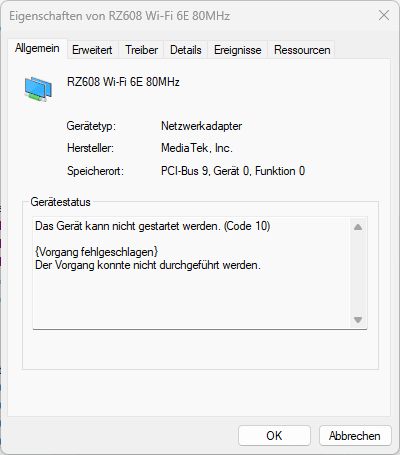
Task: Click the scroll up arrow in Gerätestatus
Action: [358, 227]
